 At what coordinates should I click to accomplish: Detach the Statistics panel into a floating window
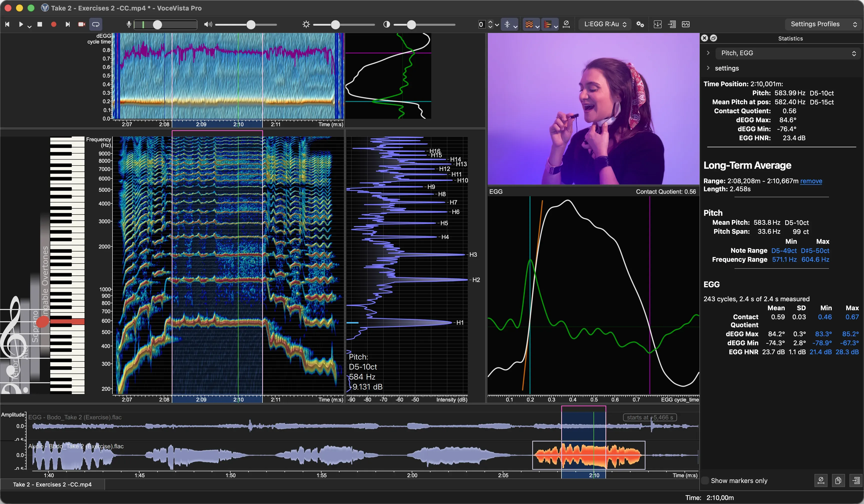click(713, 38)
